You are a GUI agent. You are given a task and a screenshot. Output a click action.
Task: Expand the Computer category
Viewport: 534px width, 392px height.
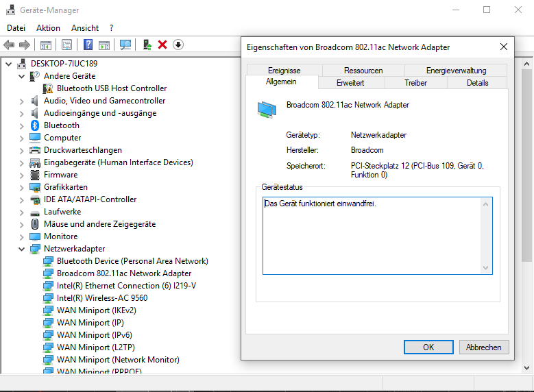[x=21, y=138]
